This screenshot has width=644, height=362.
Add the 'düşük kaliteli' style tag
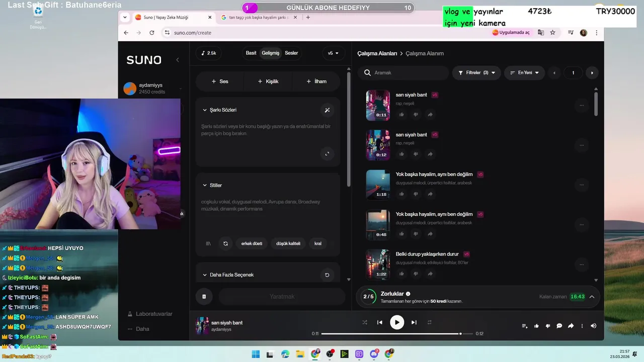point(288,243)
